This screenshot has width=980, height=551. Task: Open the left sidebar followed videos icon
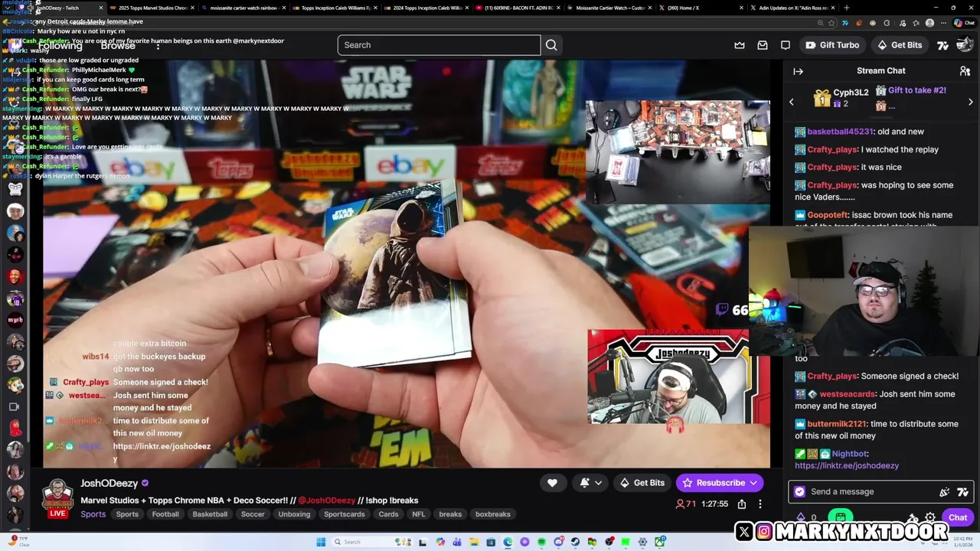[15, 406]
